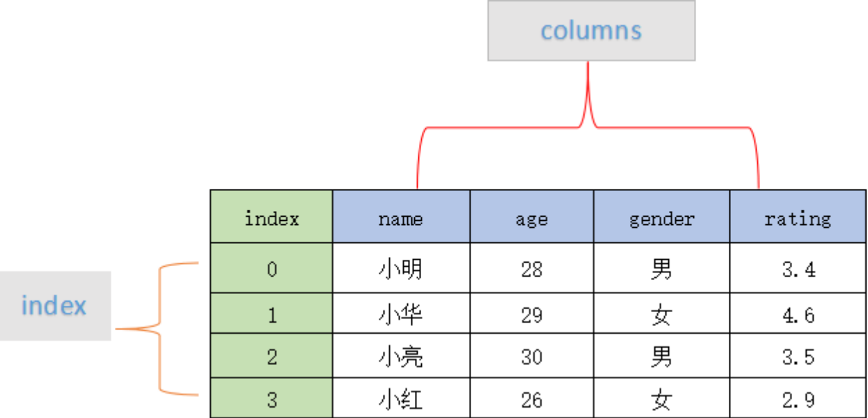This screenshot has width=868, height=418.
Task: Select the name cell 小红
Action: (401, 398)
